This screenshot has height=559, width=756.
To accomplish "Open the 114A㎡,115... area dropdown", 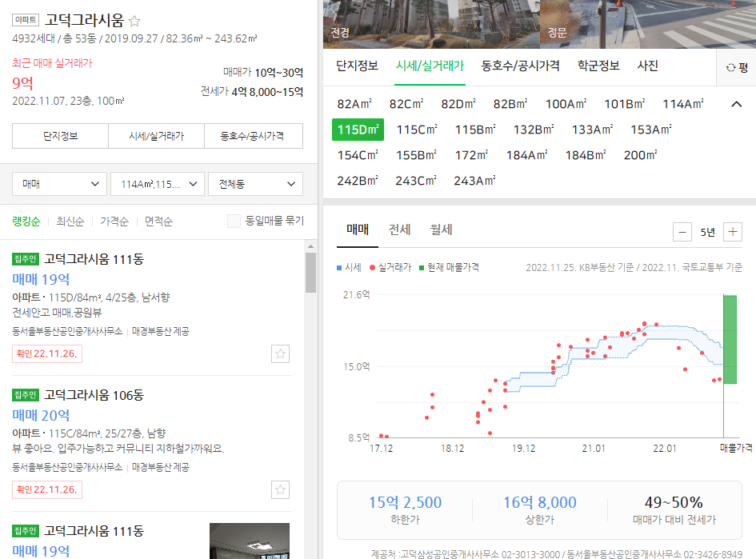I will coord(158,184).
